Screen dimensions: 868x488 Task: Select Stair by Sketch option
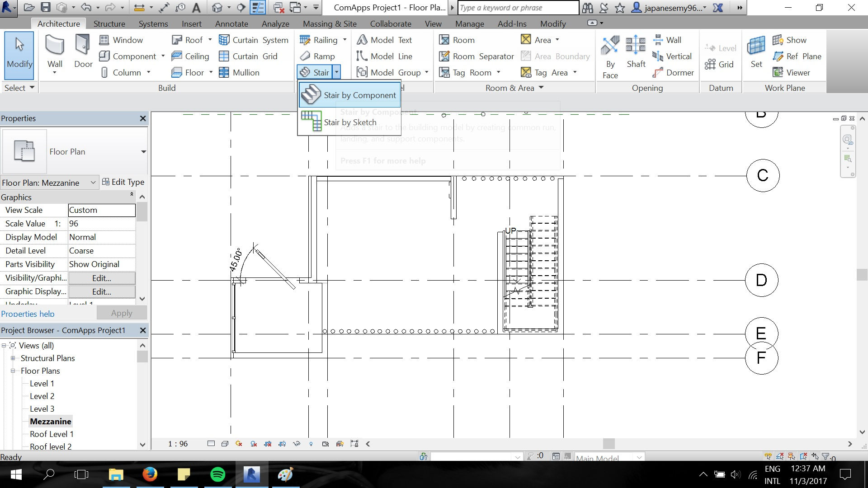point(349,122)
